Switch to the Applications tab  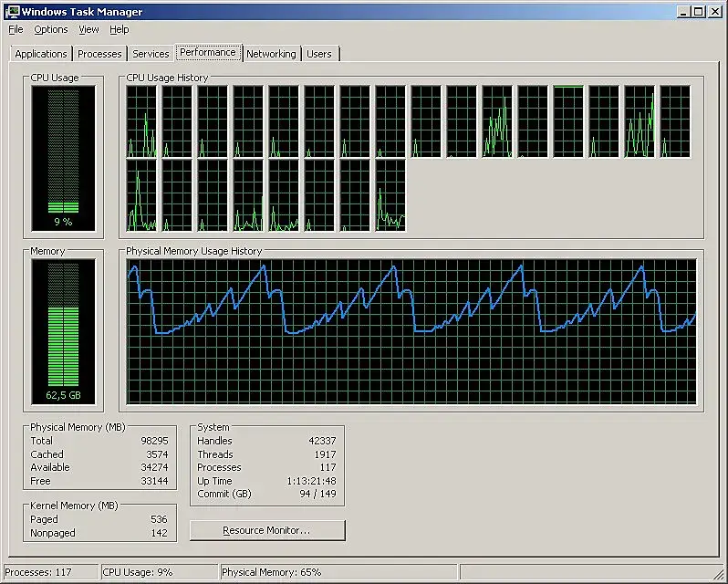[x=41, y=54]
